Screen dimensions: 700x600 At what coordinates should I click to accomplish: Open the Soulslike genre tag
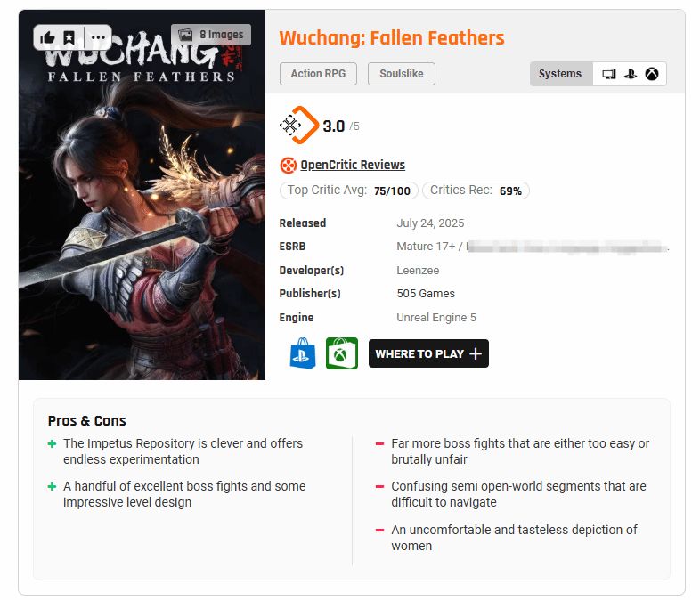click(x=402, y=74)
